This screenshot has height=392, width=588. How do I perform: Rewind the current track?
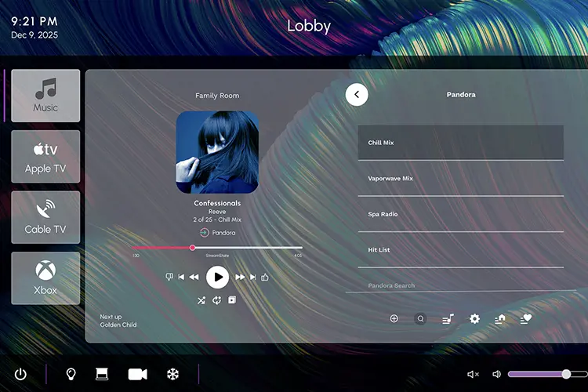(194, 278)
